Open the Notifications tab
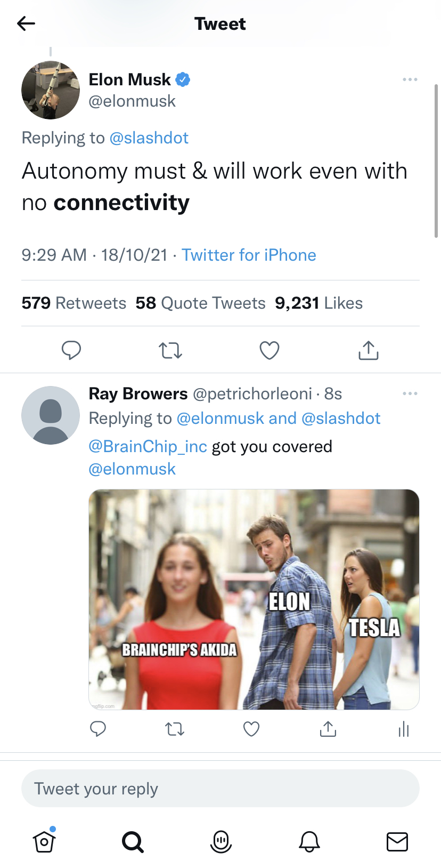This screenshot has width=441, height=868. tap(309, 842)
